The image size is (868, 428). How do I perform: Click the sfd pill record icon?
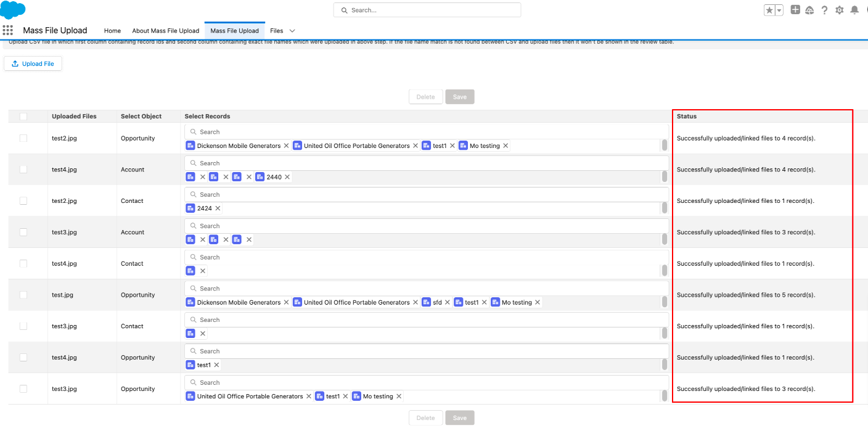[427, 303]
